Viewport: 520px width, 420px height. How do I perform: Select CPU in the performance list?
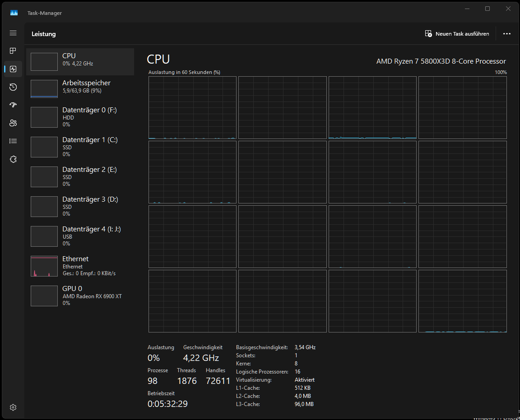(x=80, y=62)
